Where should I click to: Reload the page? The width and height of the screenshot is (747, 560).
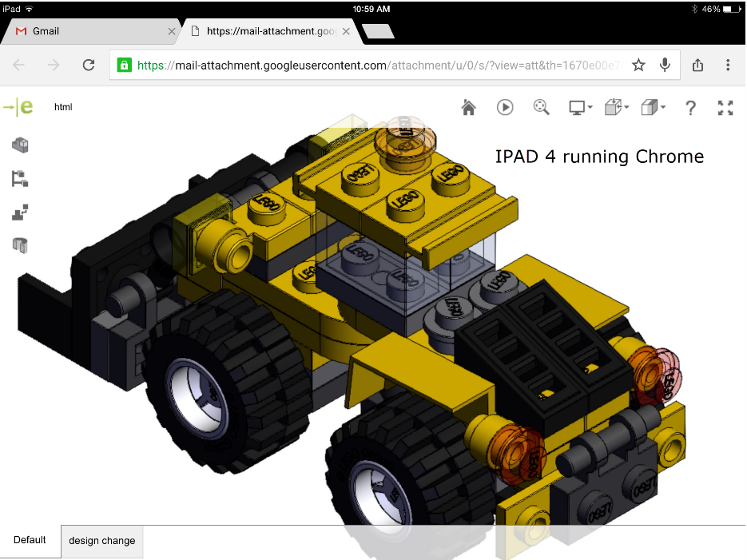pos(89,66)
